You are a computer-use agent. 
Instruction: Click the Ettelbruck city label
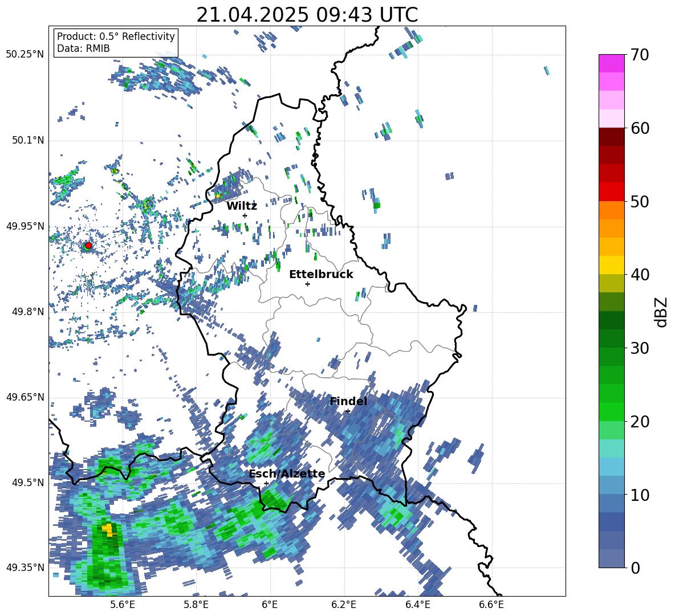pos(321,275)
